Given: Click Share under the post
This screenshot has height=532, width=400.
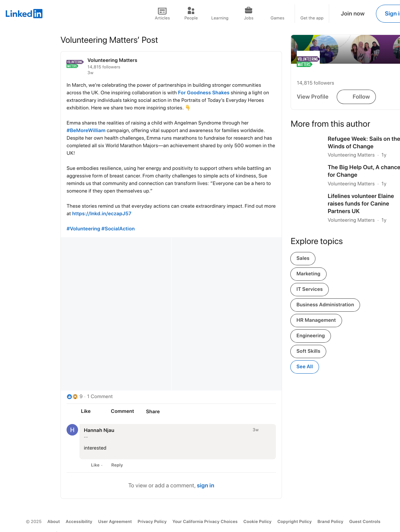Looking at the screenshot, I should (x=153, y=411).
